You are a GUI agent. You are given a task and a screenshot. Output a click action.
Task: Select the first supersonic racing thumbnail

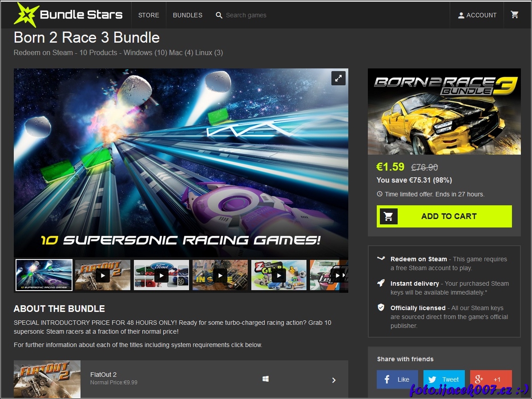point(44,275)
